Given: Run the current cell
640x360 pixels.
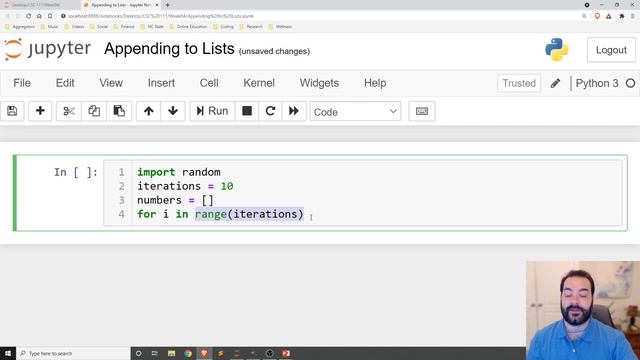Looking at the screenshot, I should click(x=212, y=111).
